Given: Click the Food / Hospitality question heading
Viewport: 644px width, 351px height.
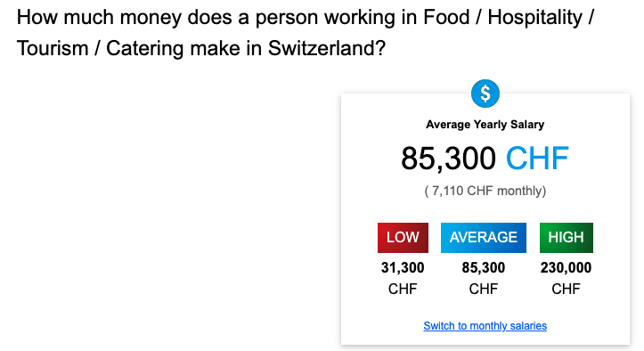Looking at the screenshot, I should tap(306, 33).
